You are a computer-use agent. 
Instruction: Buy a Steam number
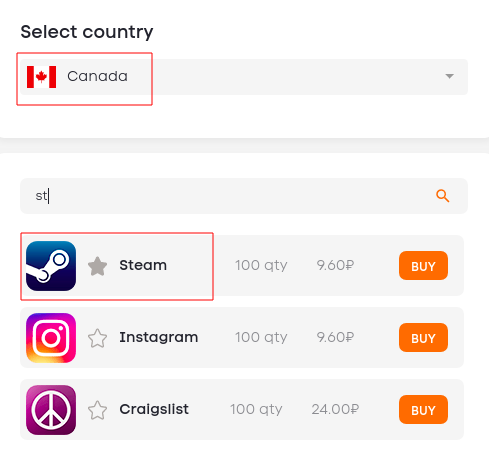tap(423, 266)
